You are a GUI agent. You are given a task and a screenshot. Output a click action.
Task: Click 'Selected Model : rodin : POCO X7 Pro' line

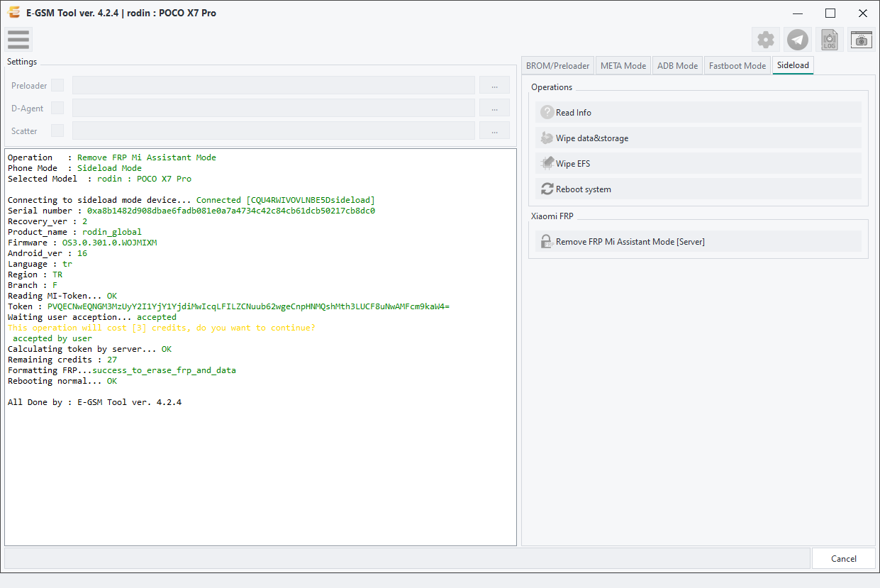tap(99, 179)
